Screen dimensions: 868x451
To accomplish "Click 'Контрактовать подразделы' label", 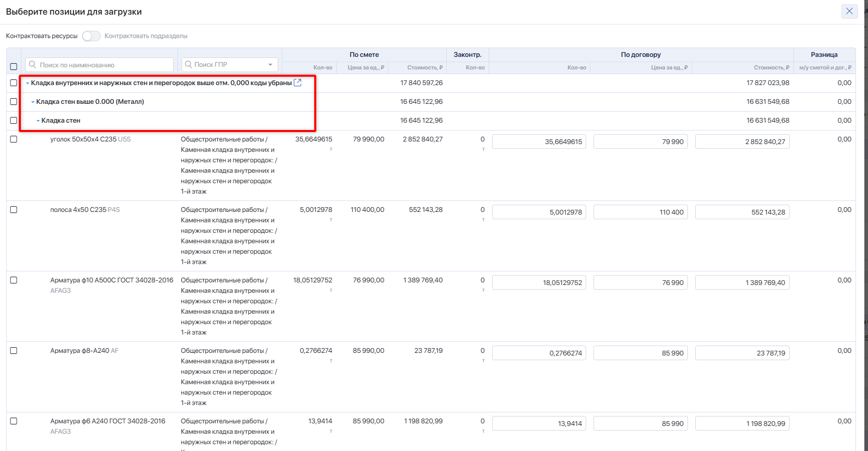I will [146, 36].
